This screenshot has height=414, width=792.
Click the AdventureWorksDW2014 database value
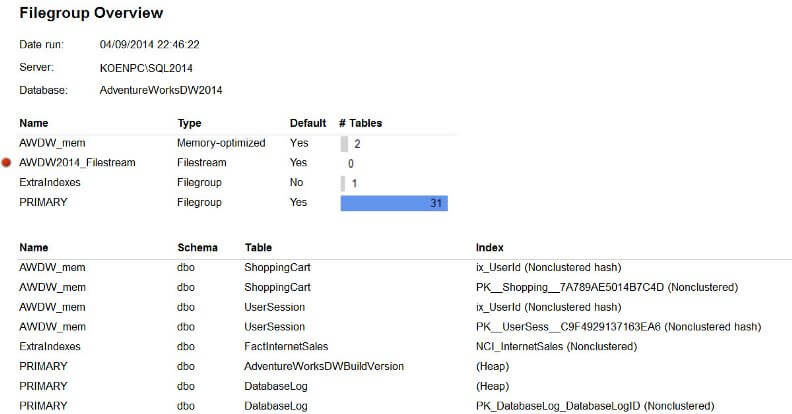[x=161, y=90]
